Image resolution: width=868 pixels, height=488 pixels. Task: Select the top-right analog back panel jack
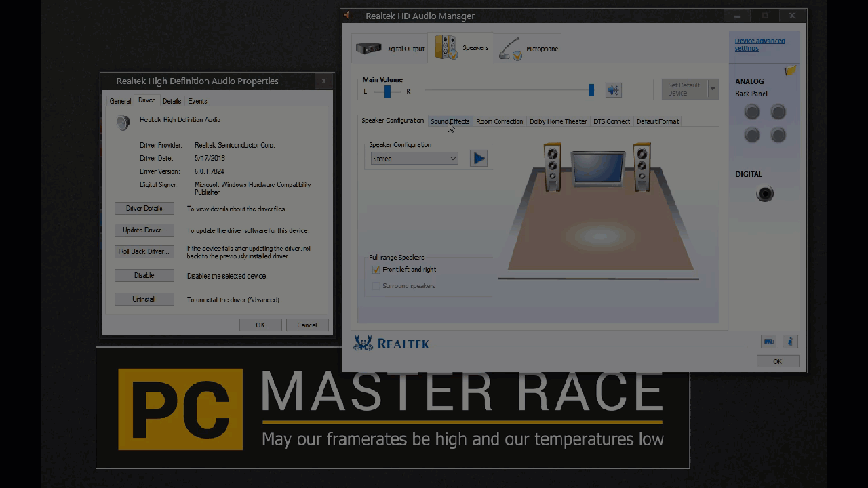coord(778,111)
